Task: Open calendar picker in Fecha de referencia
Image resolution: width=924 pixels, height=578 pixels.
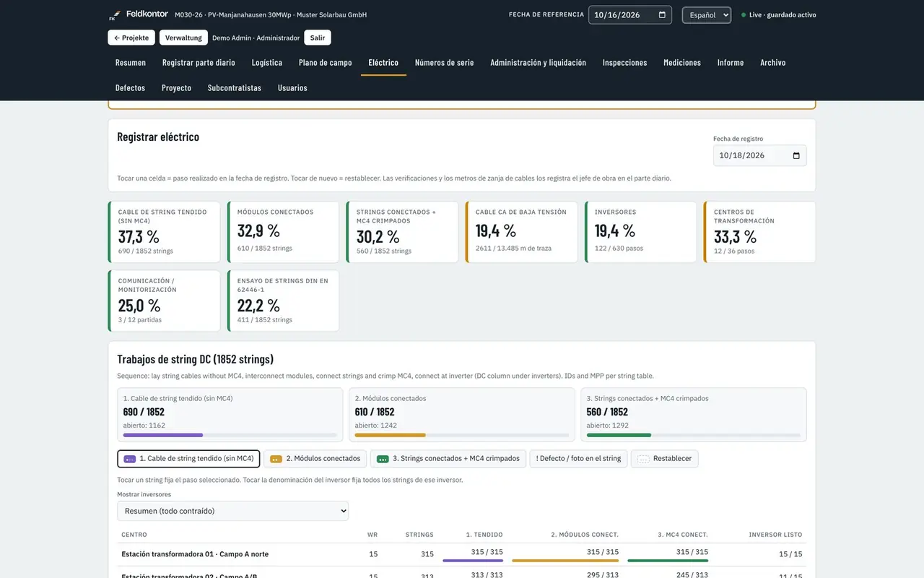Action: 662,14
